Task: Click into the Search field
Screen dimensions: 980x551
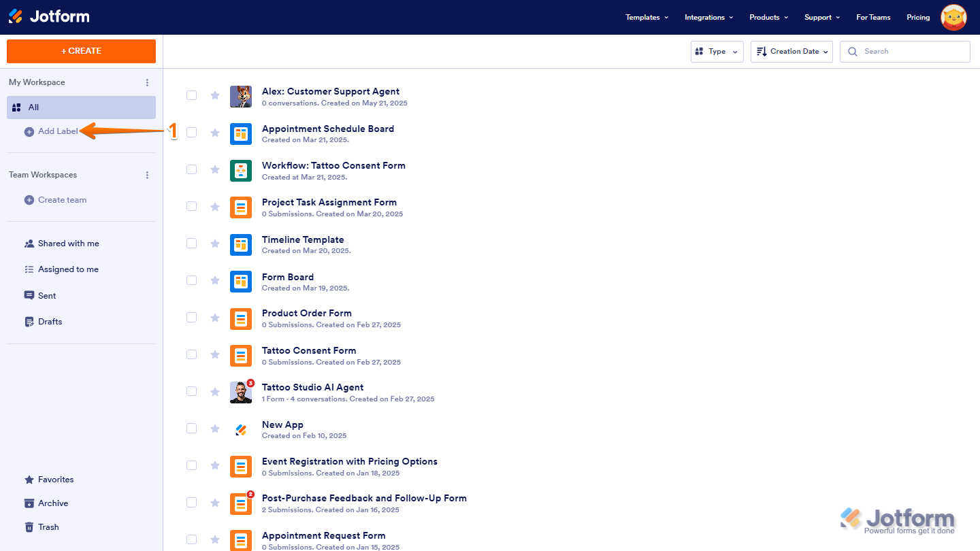Action: [905, 52]
